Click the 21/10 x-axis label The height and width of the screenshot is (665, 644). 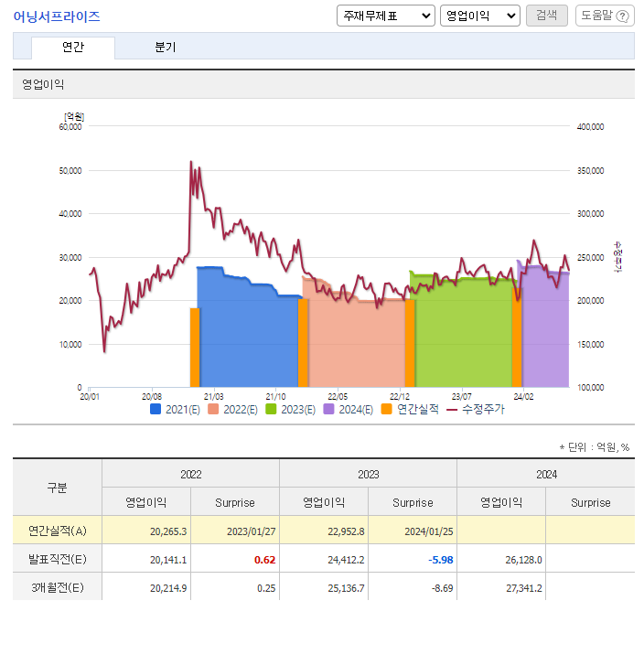click(275, 397)
